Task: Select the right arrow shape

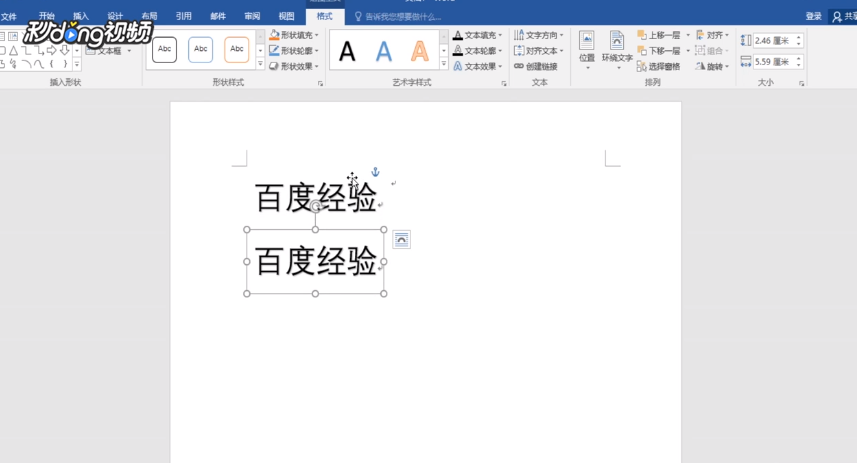Action: [51, 51]
